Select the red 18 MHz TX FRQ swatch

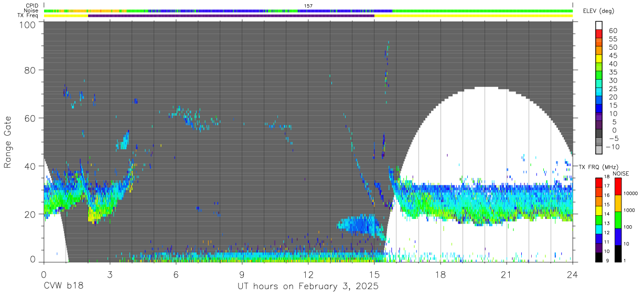599,182
